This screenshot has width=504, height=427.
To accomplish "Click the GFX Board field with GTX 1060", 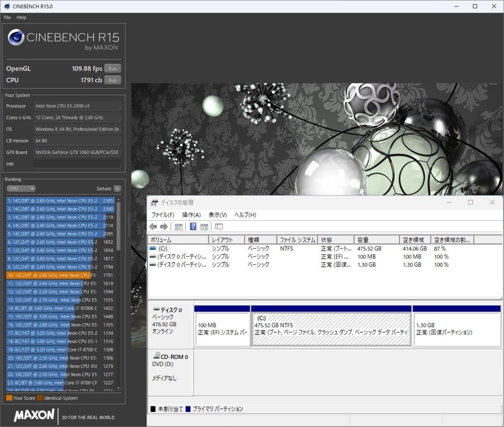I will coord(77,152).
